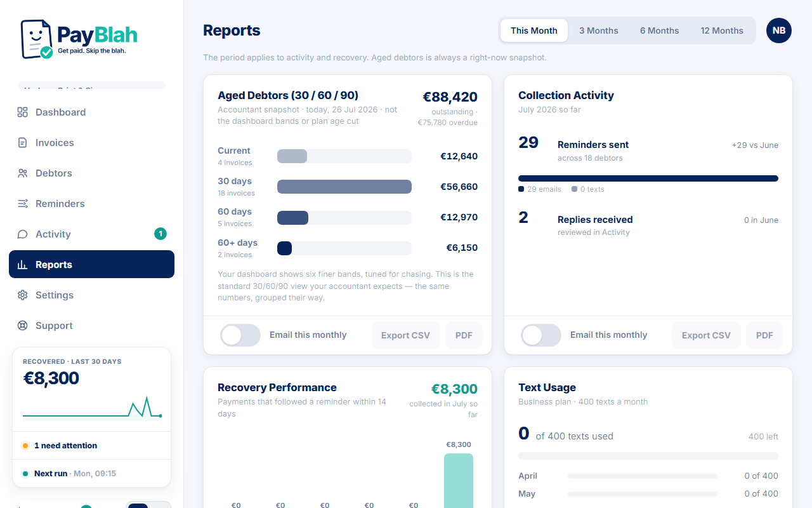Click the Reports bar chart icon
Screen dimensions: 812x508
point(23,265)
